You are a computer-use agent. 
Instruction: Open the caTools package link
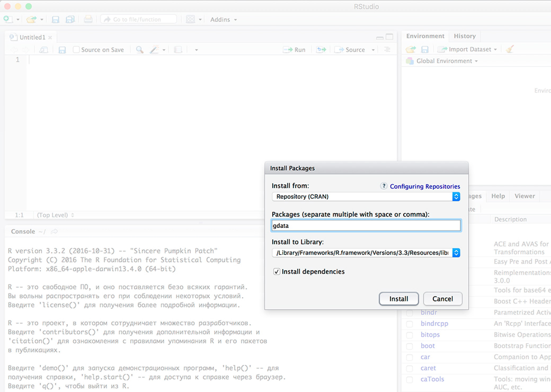click(x=432, y=379)
